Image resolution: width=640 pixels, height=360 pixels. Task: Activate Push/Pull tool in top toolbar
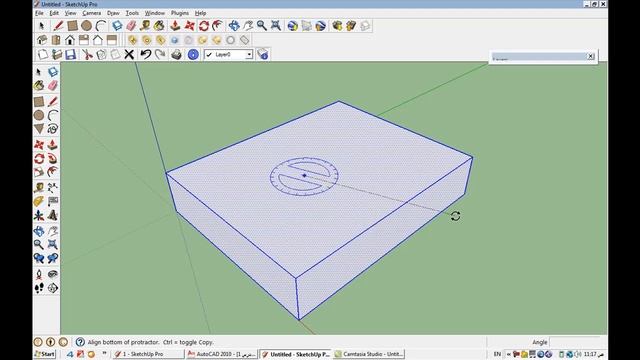click(175, 26)
